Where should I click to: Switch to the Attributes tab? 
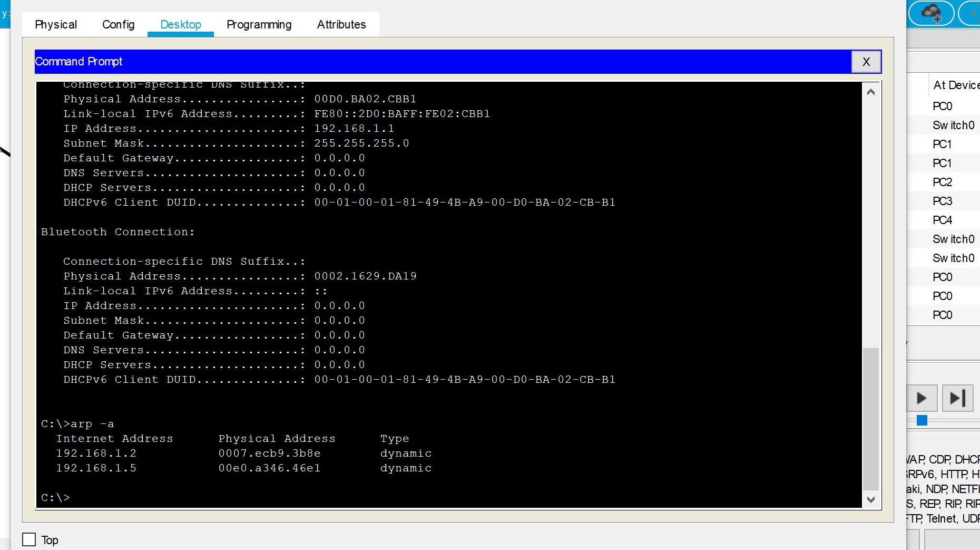coord(341,25)
